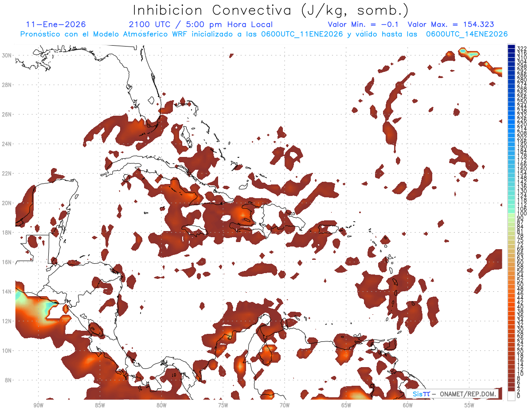Click the 154 value on the color scale
This screenshot has height=411, width=532.
tap(522, 173)
